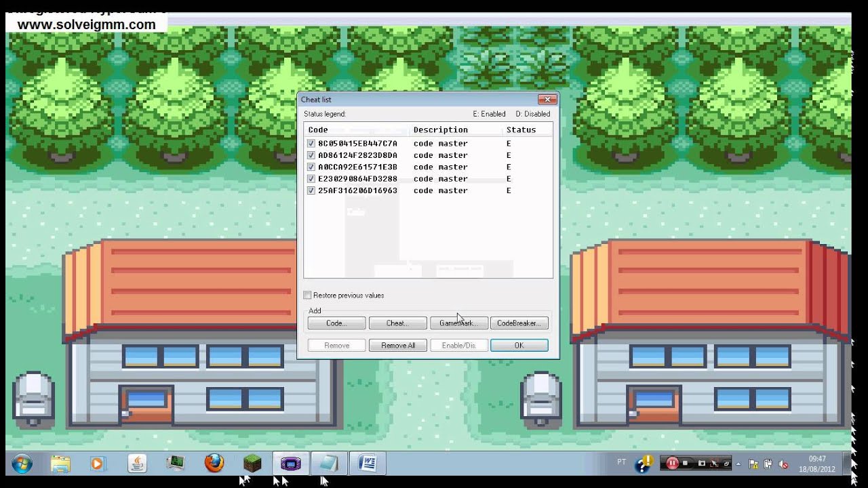Enable Restore previous values checkbox
The height and width of the screenshot is (488, 868).
point(307,296)
